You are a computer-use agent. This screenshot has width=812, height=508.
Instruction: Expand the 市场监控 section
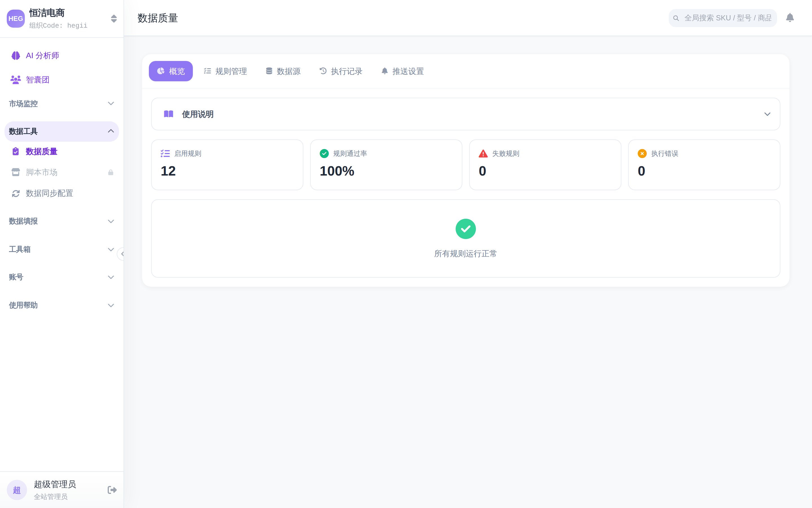click(62, 104)
